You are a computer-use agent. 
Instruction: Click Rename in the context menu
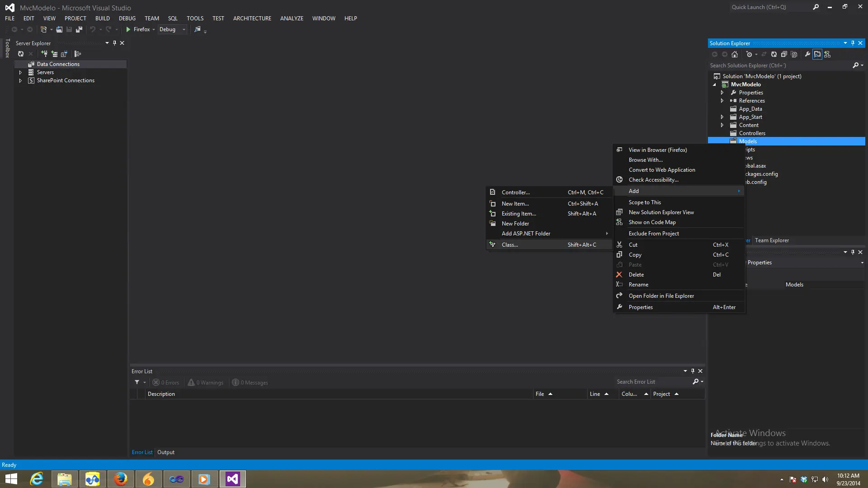[679, 285]
